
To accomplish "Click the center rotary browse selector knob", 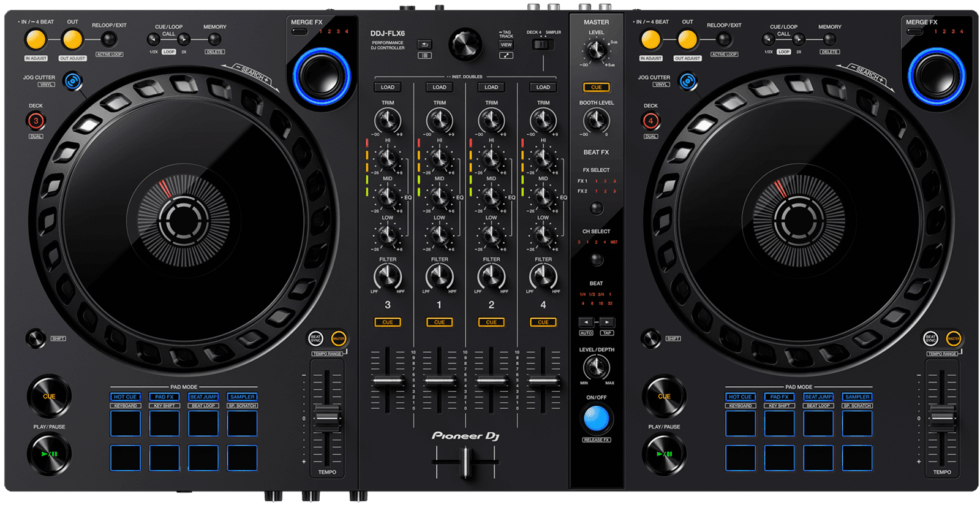I will (466, 44).
